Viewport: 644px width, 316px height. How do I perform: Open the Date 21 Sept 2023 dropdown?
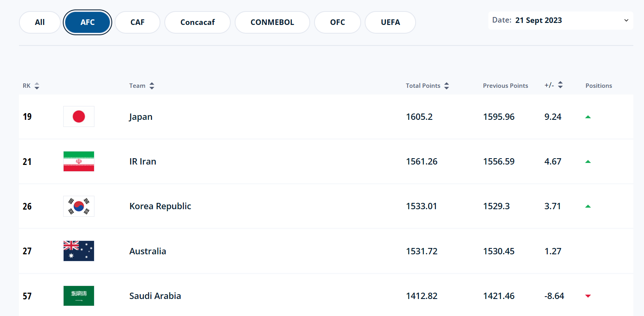coord(560,21)
